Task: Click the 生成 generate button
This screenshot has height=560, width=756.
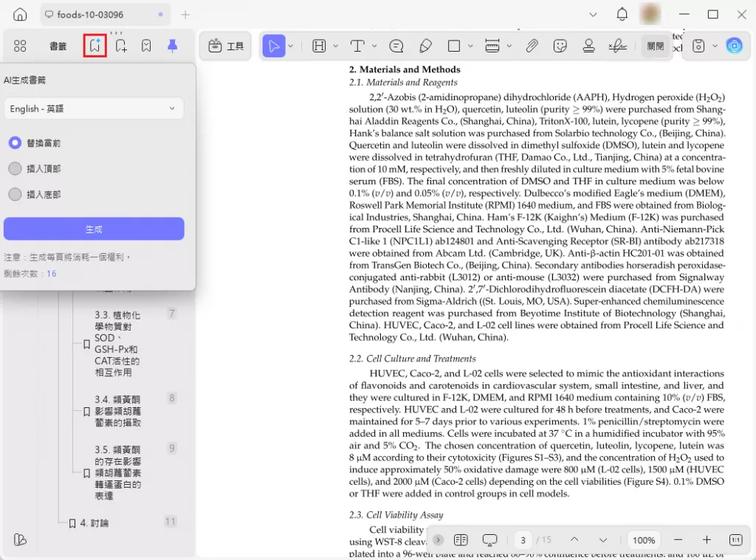Action: pyautogui.click(x=94, y=229)
